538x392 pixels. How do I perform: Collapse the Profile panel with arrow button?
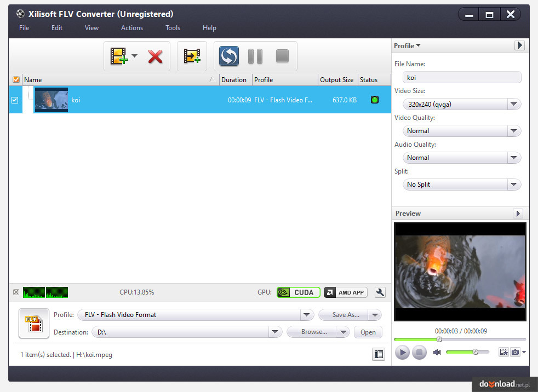tap(519, 45)
